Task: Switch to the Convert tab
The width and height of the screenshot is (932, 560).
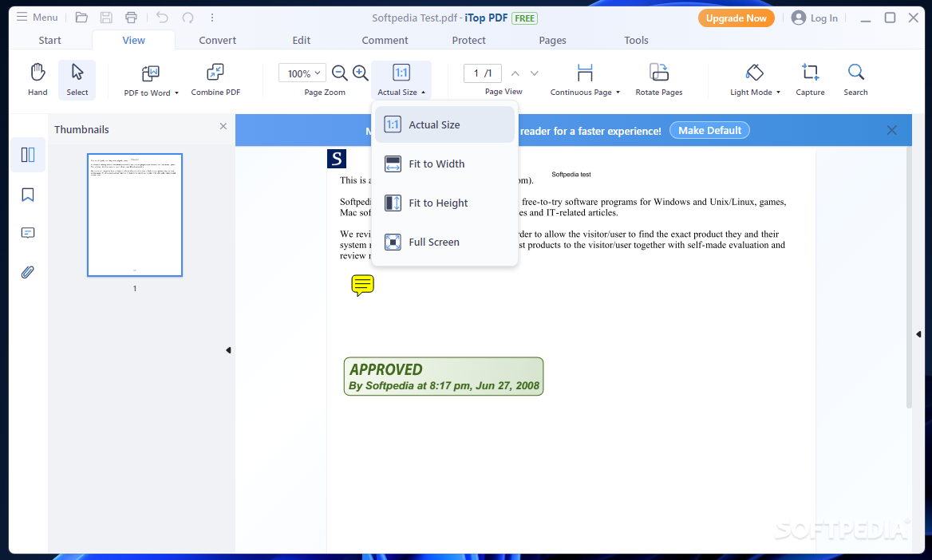Action: [x=217, y=40]
